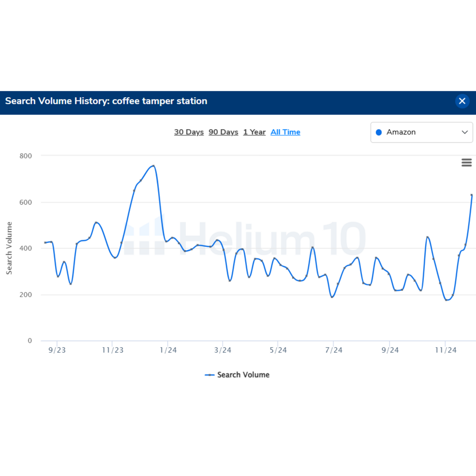The width and height of the screenshot is (476, 476).
Task: Click the Search Volume y-axis title
Action: point(9,248)
